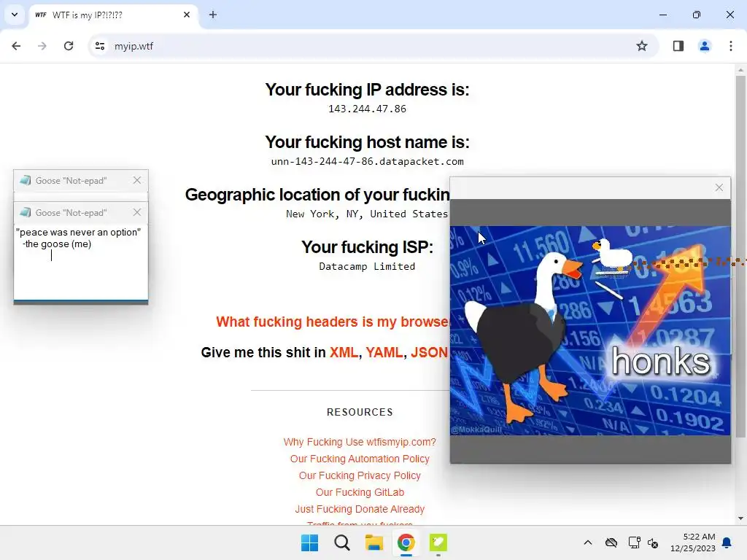
Task: Click the IP address 143.244.47.86
Action: coord(368,109)
